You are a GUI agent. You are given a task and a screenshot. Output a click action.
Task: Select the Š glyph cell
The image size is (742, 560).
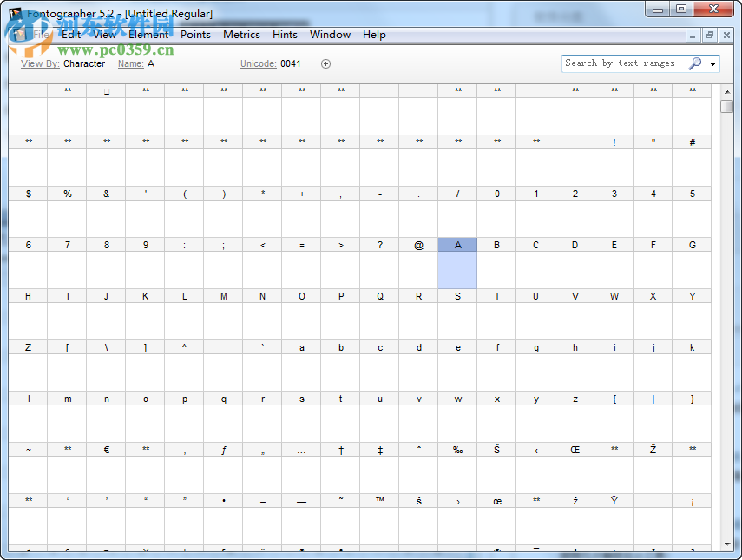click(x=497, y=468)
